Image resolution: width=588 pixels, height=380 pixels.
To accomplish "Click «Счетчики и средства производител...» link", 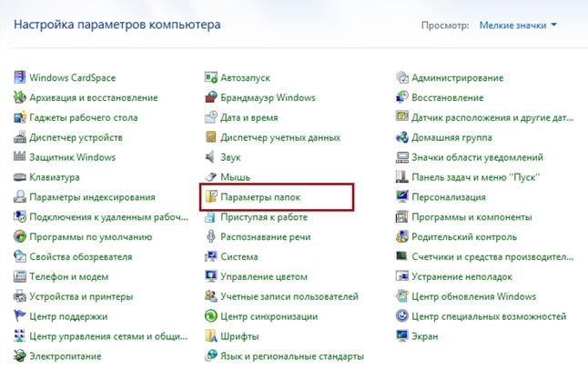I will pos(492,257).
